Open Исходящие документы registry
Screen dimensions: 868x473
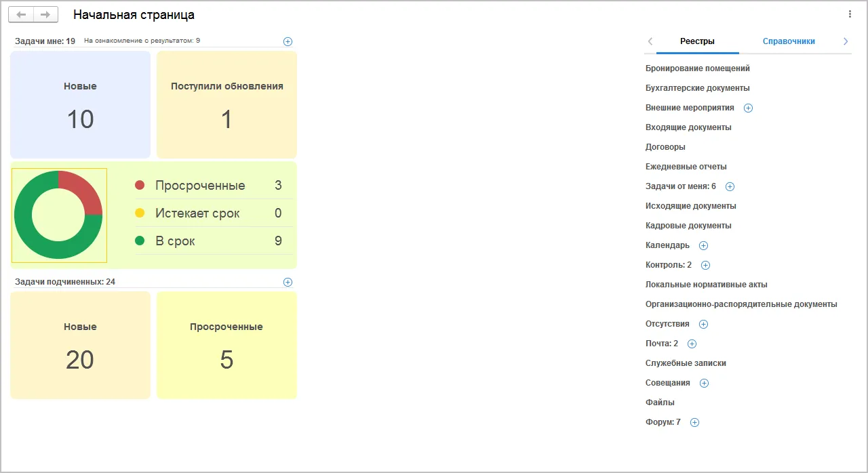pyautogui.click(x=691, y=206)
